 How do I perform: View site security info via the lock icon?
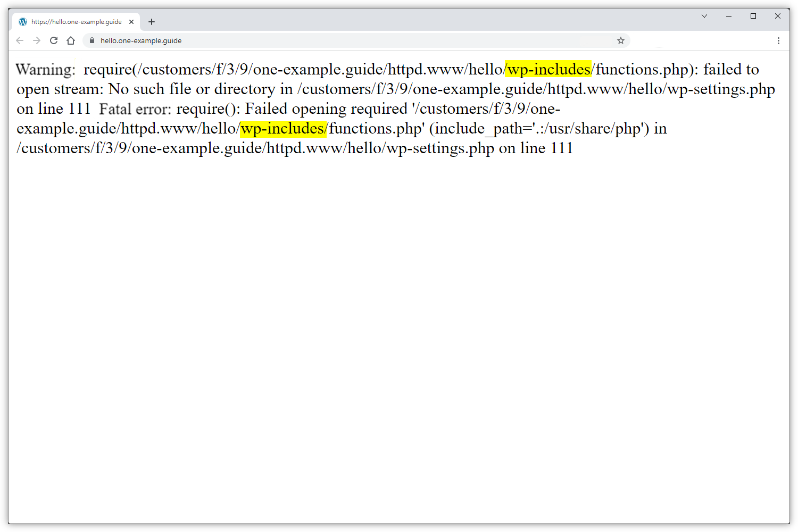(x=92, y=40)
